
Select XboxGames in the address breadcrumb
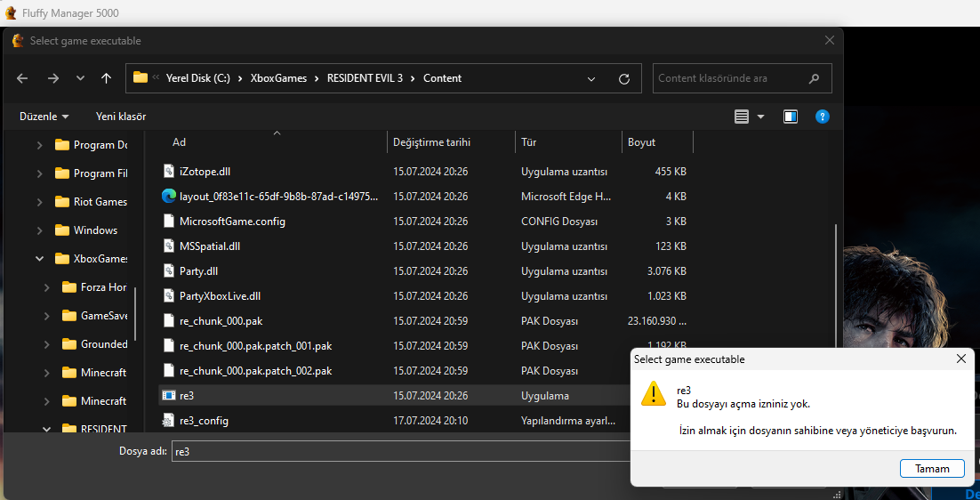(x=278, y=78)
